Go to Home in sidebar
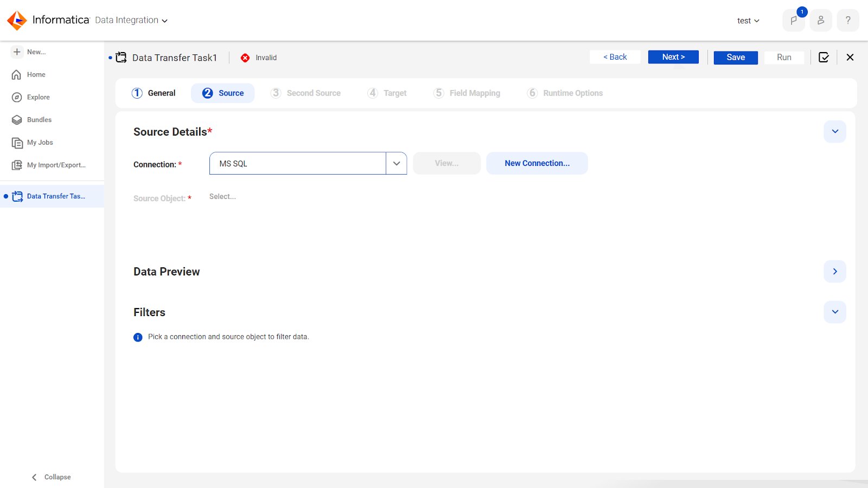868x488 pixels. (36, 75)
